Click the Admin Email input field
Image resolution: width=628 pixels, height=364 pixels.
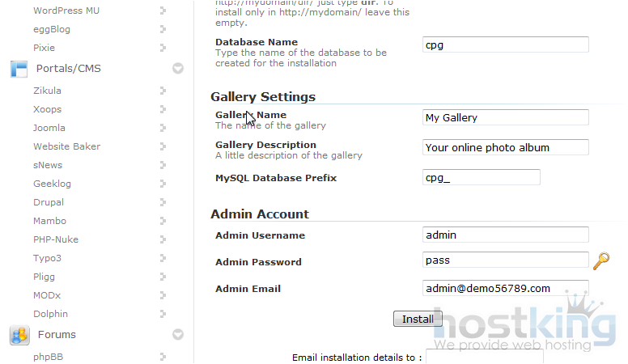(505, 289)
